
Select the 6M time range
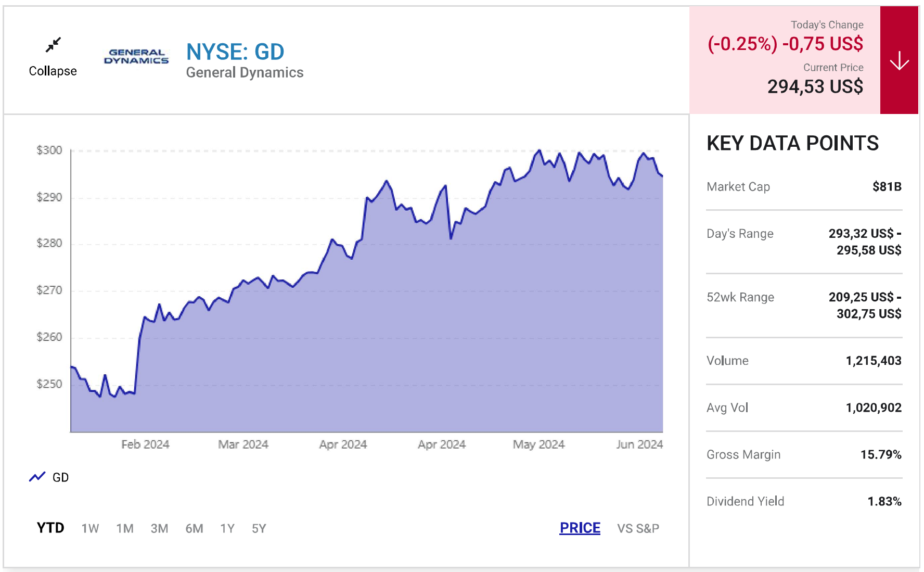[x=194, y=528]
